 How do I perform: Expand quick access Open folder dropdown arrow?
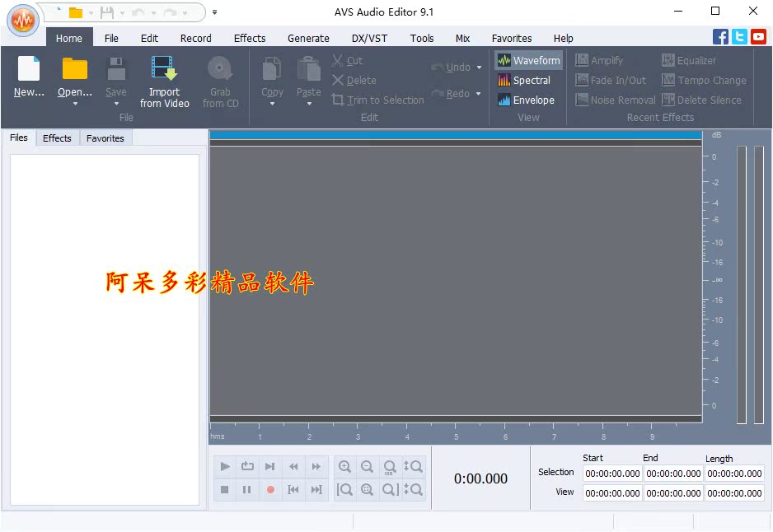[91, 13]
